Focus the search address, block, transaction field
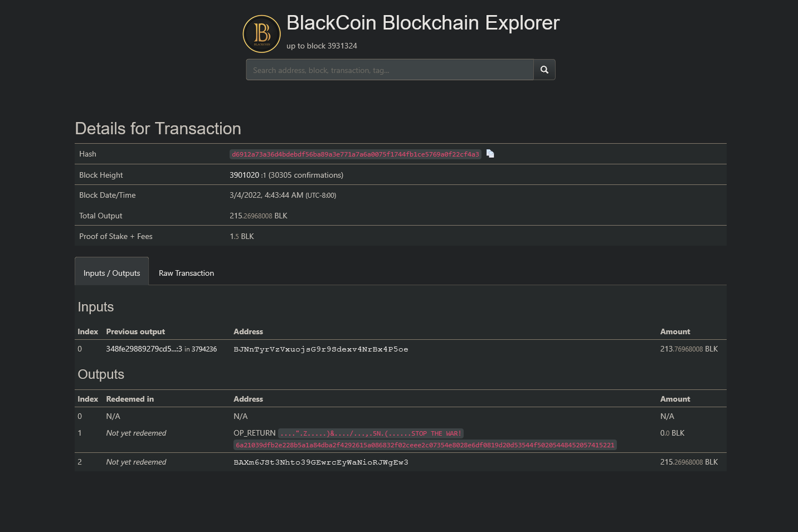The image size is (798, 532). [390, 70]
